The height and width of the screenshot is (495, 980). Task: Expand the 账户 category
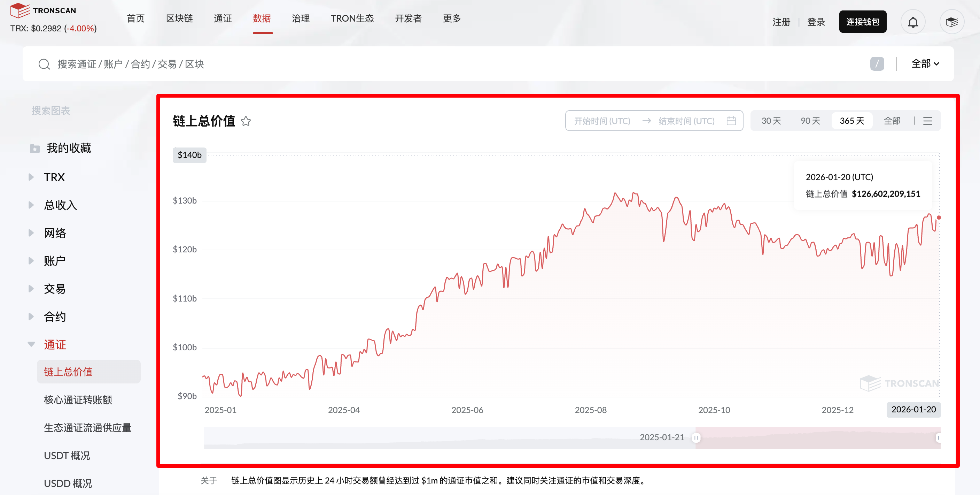click(x=31, y=261)
